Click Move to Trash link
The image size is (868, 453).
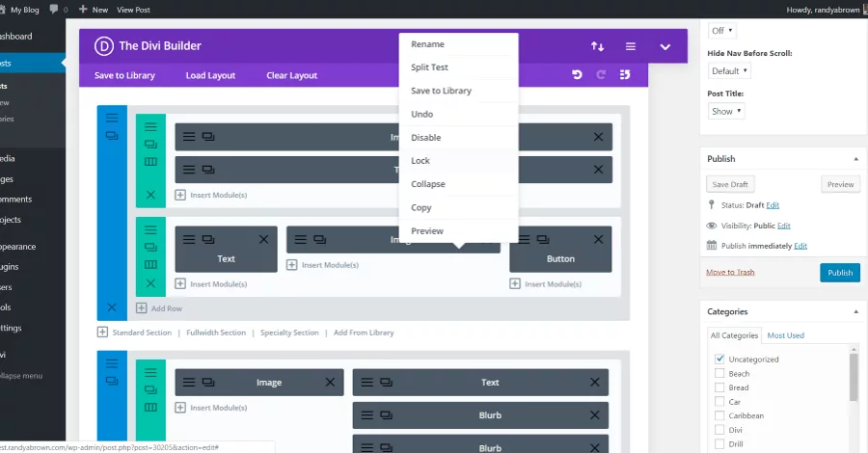(730, 272)
